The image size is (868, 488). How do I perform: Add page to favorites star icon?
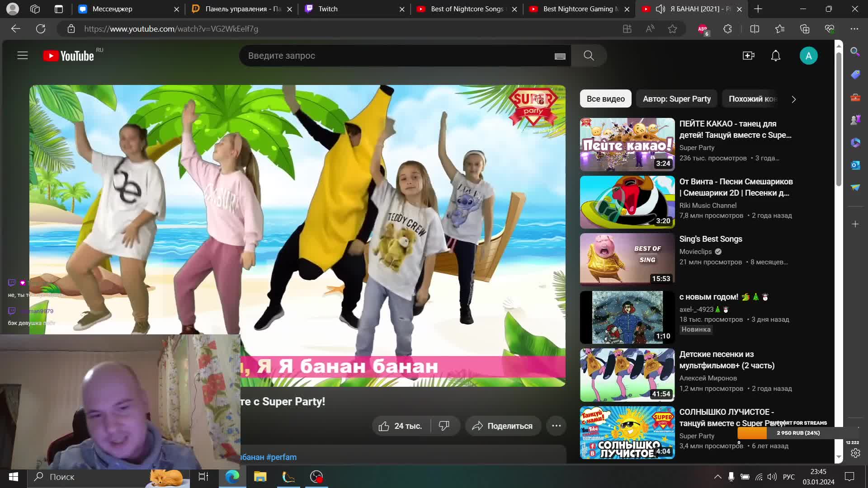tap(673, 28)
